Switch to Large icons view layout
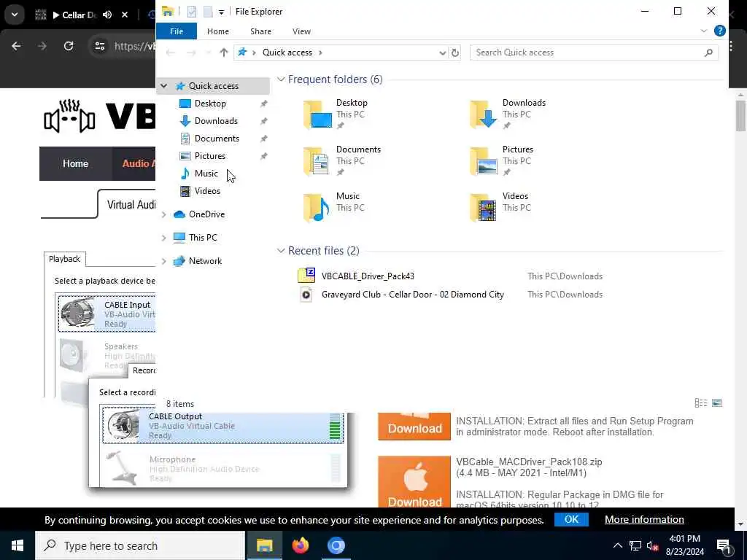The image size is (747, 560). (x=717, y=403)
